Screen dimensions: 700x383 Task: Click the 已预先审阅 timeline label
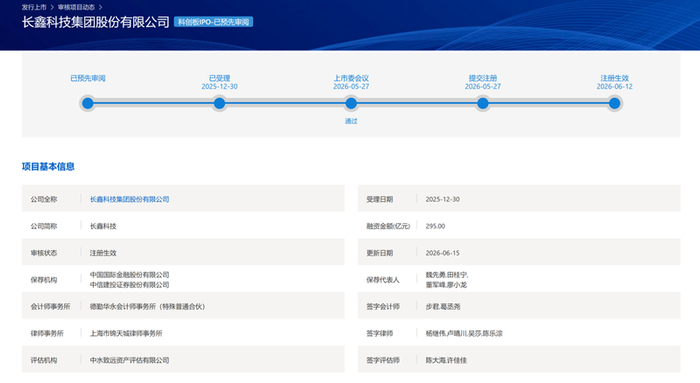point(88,78)
